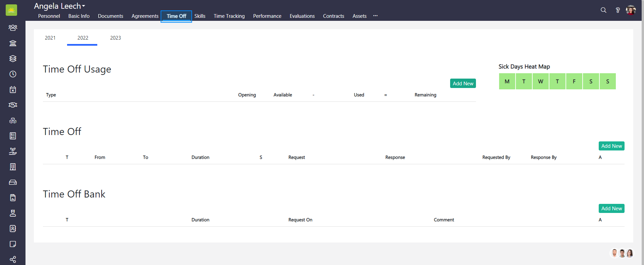Expand the Angela Leech name dropdown

coord(60,6)
